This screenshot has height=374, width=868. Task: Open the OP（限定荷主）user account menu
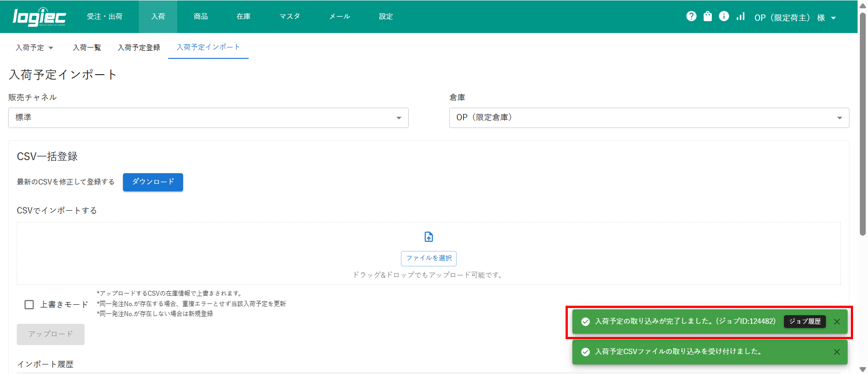[795, 18]
